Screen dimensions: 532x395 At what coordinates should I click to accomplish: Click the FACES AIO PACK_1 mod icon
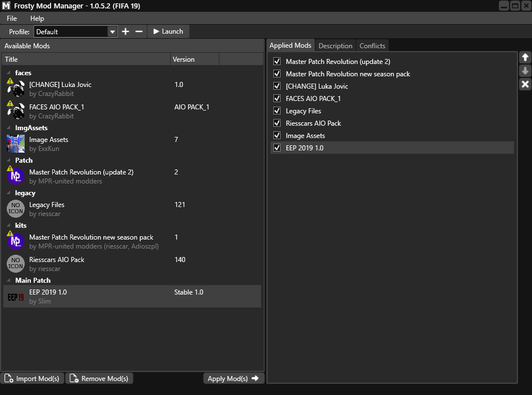coord(16,111)
